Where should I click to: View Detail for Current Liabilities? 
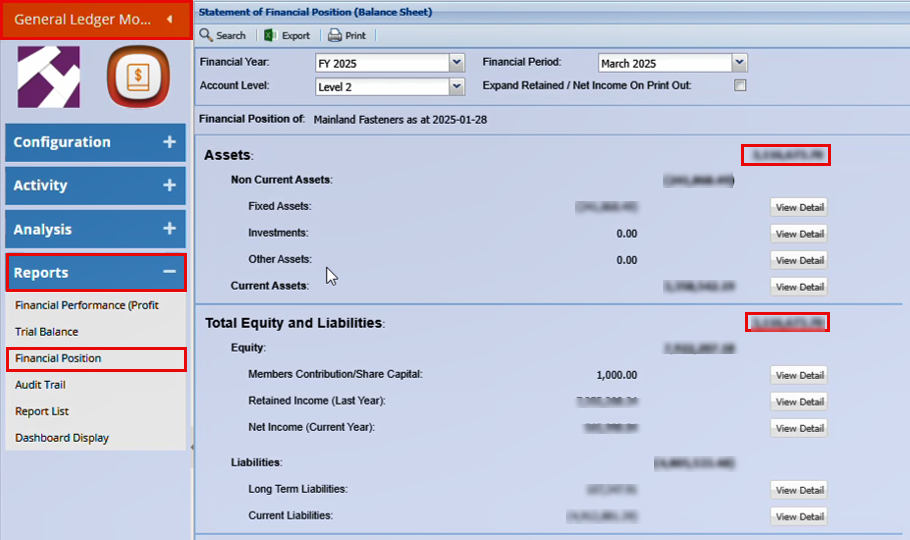point(799,516)
